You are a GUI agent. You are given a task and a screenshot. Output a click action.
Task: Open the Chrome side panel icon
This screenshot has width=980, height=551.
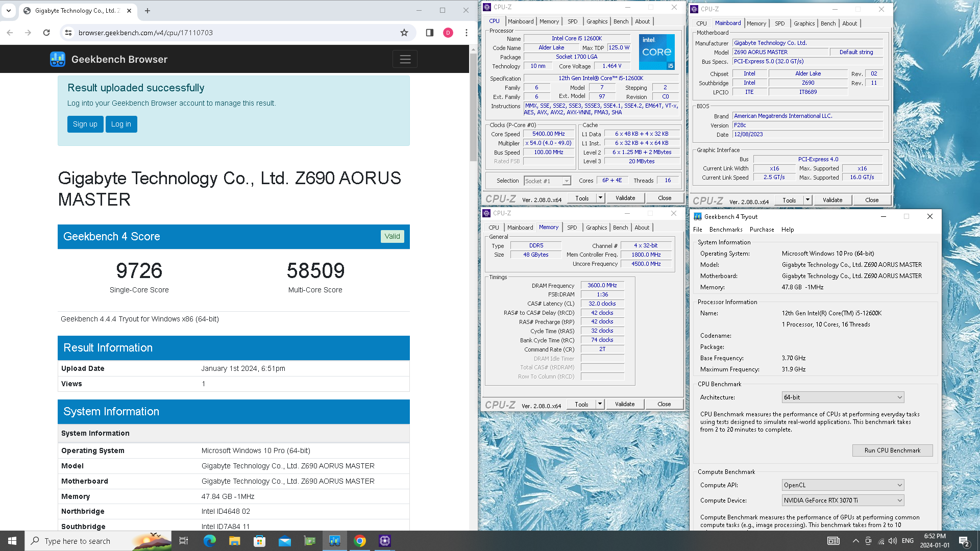[430, 33]
